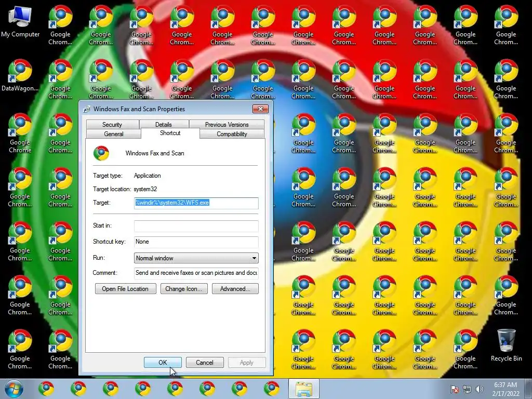Select the DataWagon desktop shortcut
The width and height of the screenshot is (532, 399).
[20, 75]
